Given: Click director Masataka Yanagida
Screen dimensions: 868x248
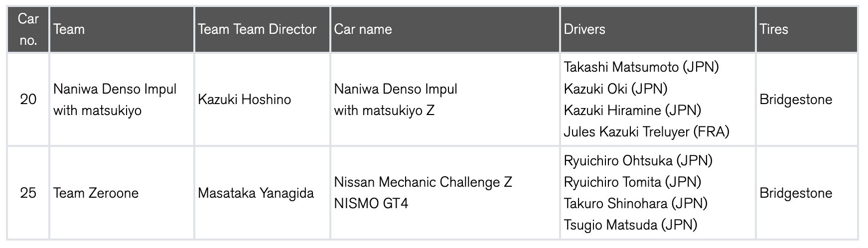Looking at the screenshot, I should 256,193.
